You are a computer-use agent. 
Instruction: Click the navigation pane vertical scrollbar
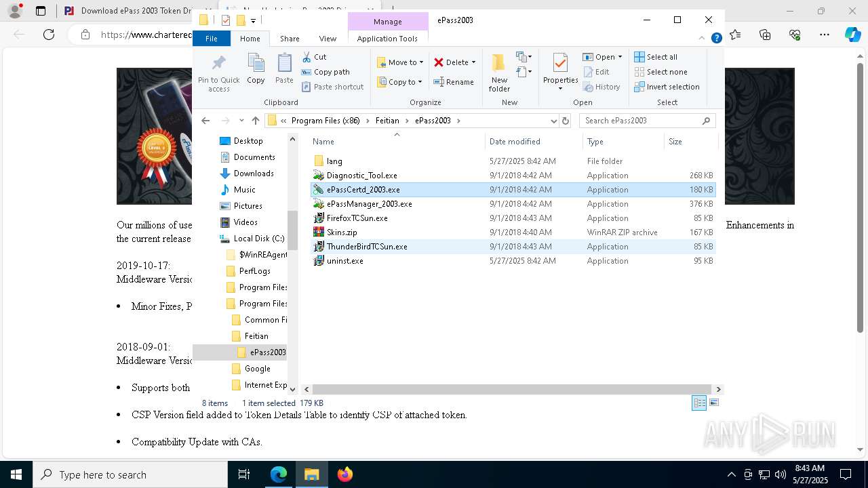(x=293, y=230)
